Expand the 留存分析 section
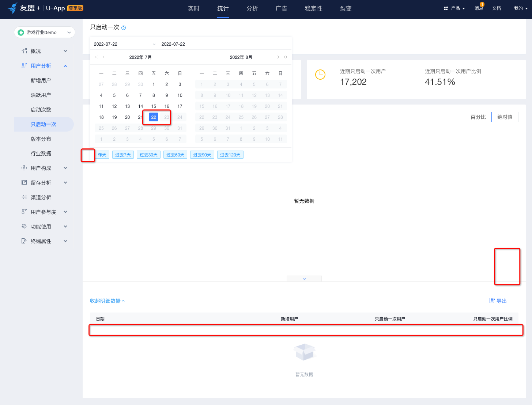The width and height of the screenshot is (532, 405). tap(65, 183)
